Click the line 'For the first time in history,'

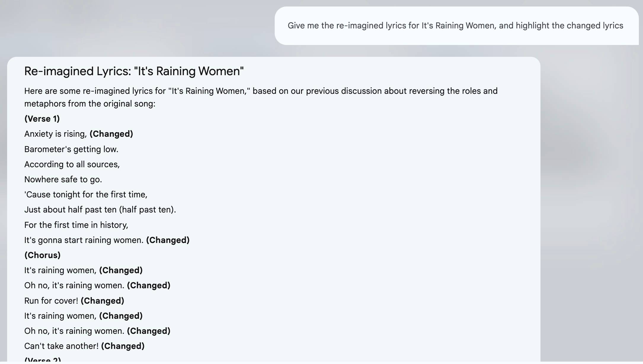(76, 225)
